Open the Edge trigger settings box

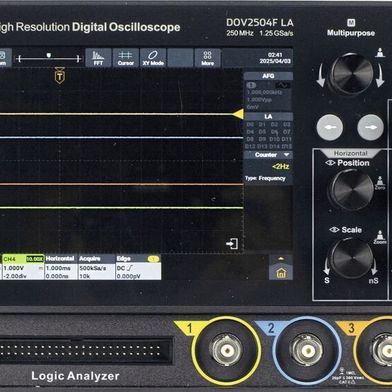pyautogui.click(x=138, y=267)
